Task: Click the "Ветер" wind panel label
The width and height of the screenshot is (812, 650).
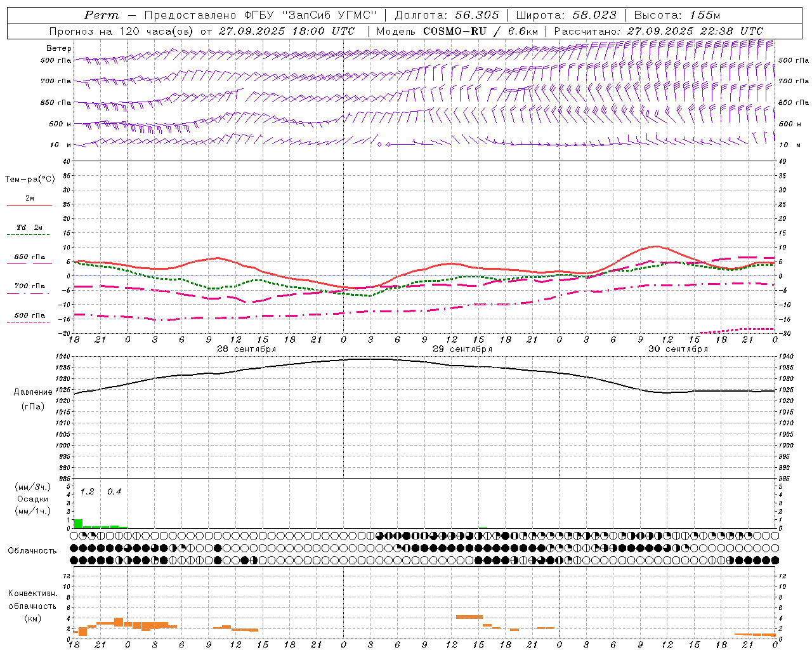Action: click(x=59, y=48)
